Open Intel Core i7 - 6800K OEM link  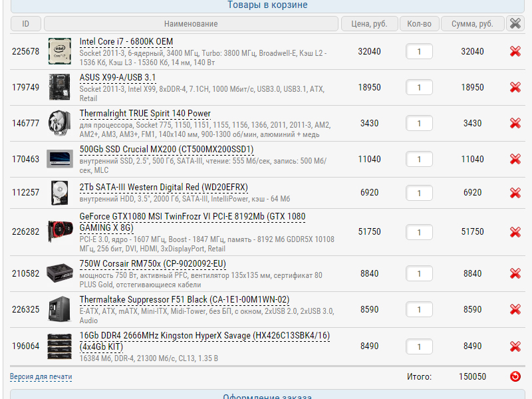click(x=126, y=42)
